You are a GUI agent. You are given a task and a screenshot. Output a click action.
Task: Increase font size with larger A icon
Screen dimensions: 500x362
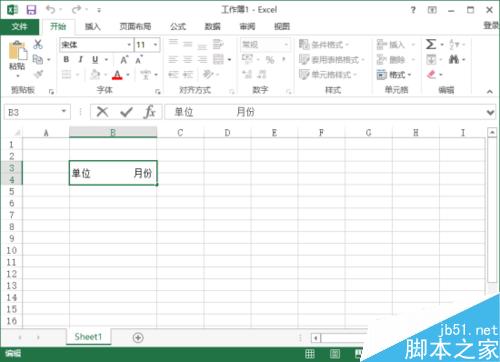(124, 60)
